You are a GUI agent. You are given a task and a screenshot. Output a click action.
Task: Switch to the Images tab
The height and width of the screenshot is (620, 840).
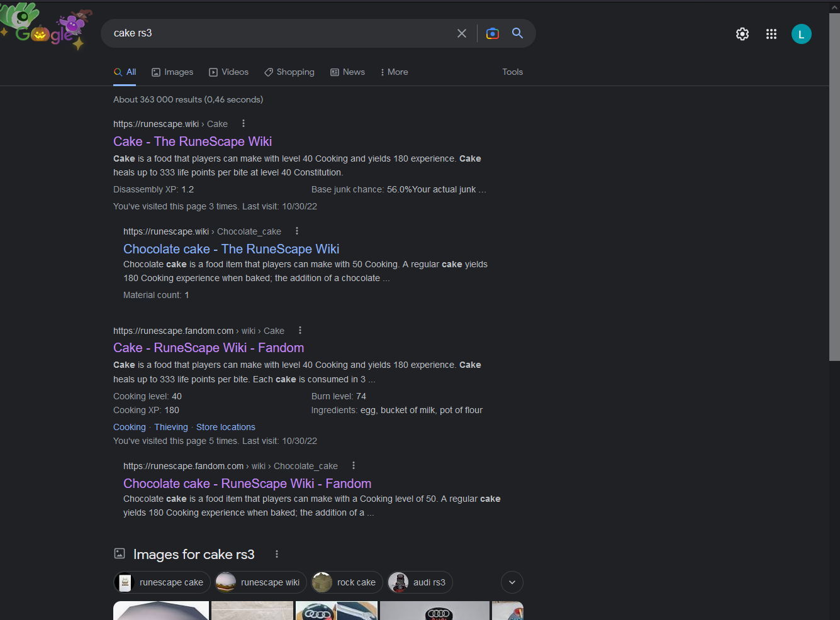click(x=172, y=72)
